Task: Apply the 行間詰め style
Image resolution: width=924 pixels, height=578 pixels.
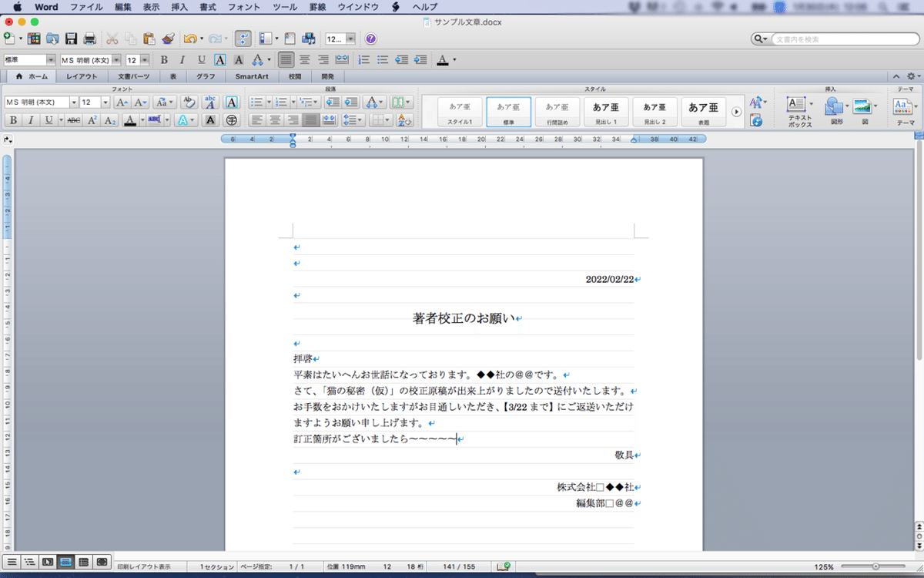Action: pyautogui.click(x=557, y=112)
